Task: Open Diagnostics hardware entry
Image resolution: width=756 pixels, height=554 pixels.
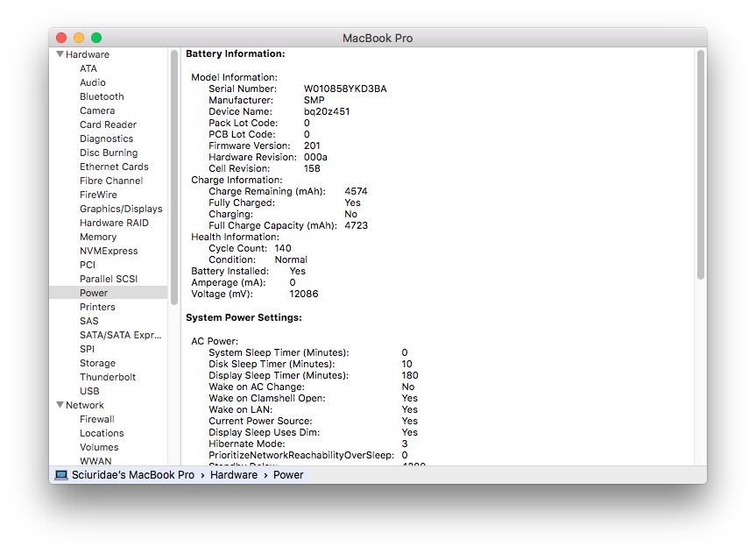Action: click(x=107, y=138)
